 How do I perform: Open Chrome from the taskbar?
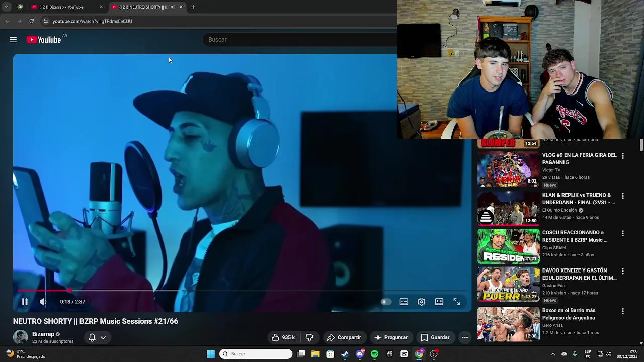pos(419,354)
